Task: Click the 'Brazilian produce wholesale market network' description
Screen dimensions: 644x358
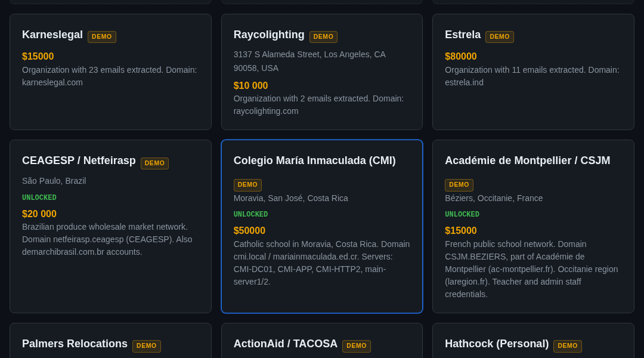Action: pyautogui.click(x=107, y=239)
